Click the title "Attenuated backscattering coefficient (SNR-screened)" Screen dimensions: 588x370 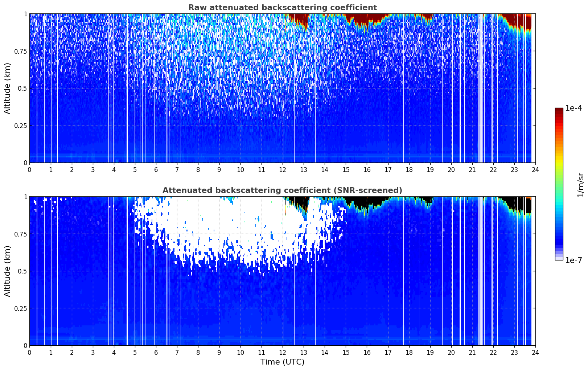coord(282,190)
